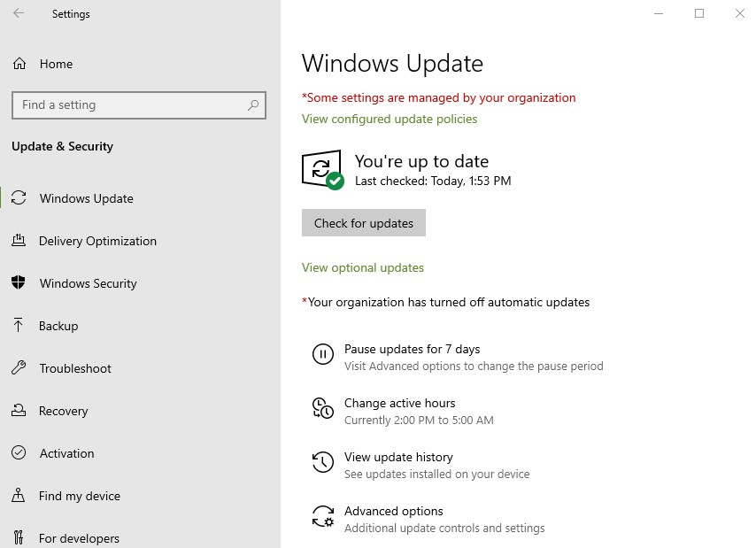Close the Settings window
This screenshot has width=756, height=548.
739,13
